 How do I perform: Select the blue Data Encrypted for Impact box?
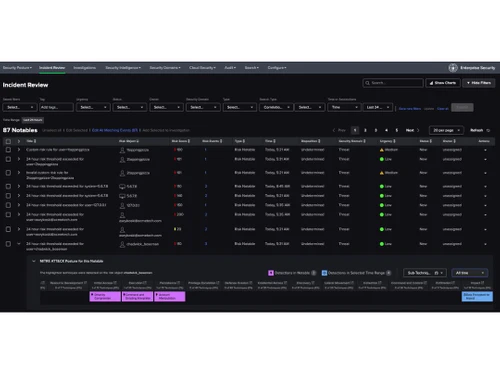[x=477, y=296]
